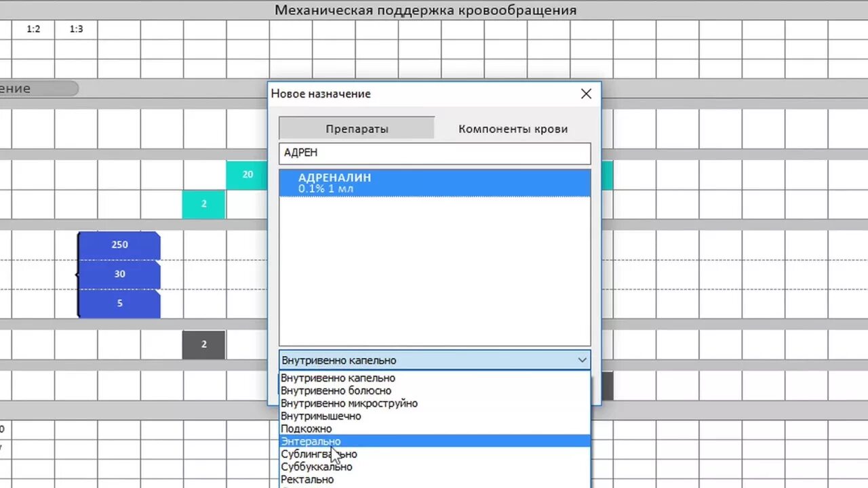This screenshot has height=488, width=868.
Task: Switch to the Препараты tab
Action: 356,128
